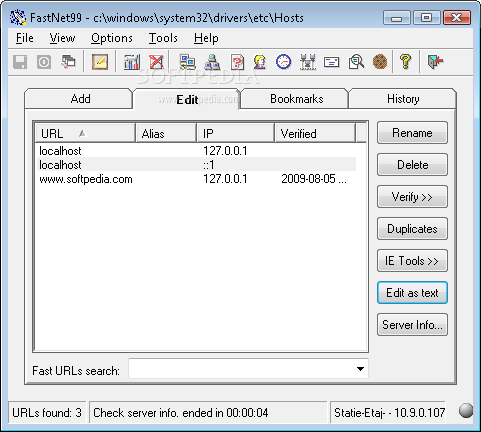Viewport: 481px width, 432px height.
Task: Open the File menu
Action: pyautogui.click(x=25, y=38)
